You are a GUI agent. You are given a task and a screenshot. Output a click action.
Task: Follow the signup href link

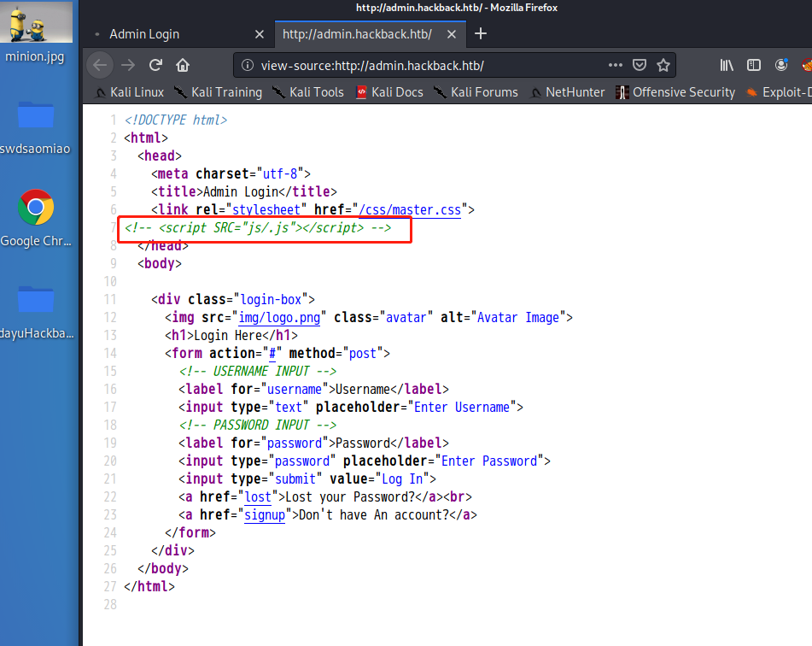click(x=265, y=515)
